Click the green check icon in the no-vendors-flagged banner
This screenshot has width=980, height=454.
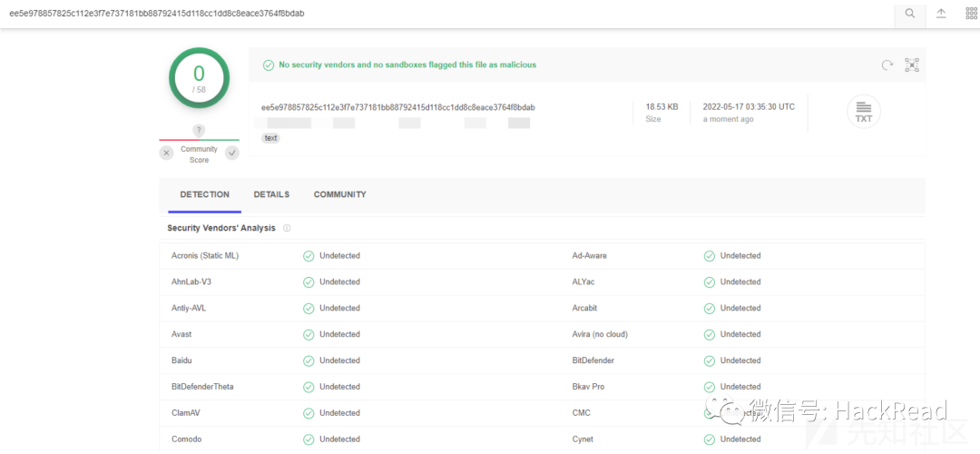[269, 65]
